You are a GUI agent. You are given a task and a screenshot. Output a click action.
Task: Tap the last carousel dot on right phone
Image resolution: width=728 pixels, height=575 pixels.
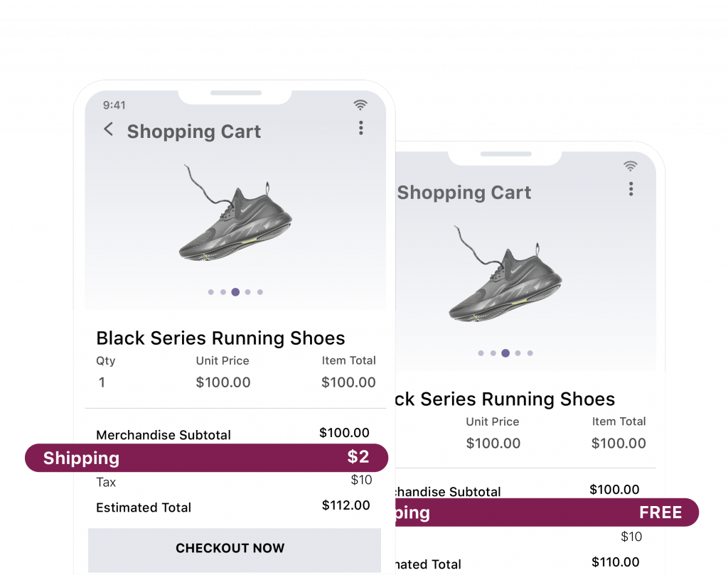[x=530, y=353]
